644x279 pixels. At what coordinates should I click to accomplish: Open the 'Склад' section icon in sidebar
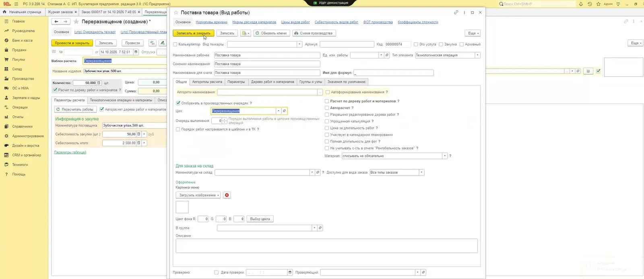tap(6, 69)
